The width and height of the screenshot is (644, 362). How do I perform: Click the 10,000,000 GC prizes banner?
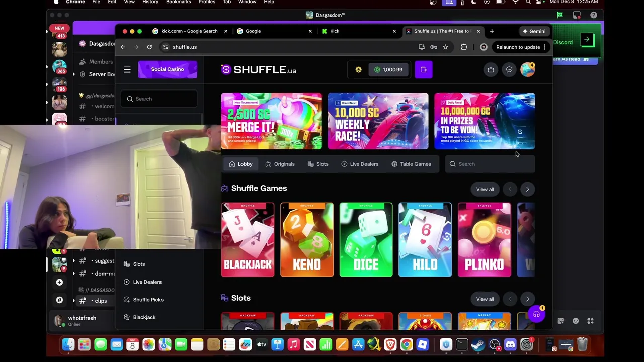pos(485,121)
